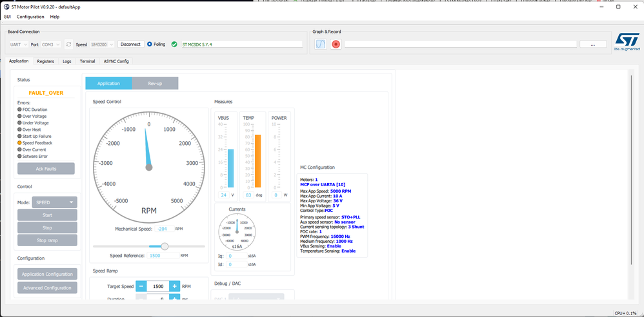Screen dimensions: 644x317
Task: Click the Ack Faults button
Action: (46, 169)
